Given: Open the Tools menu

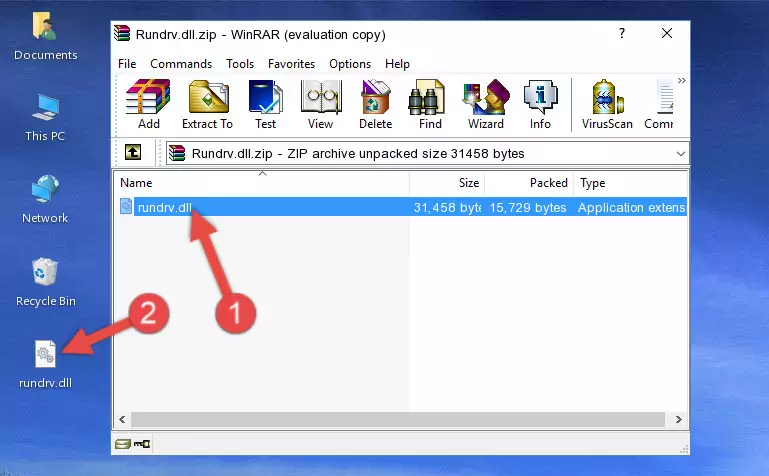Looking at the screenshot, I should click(x=240, y=64).
